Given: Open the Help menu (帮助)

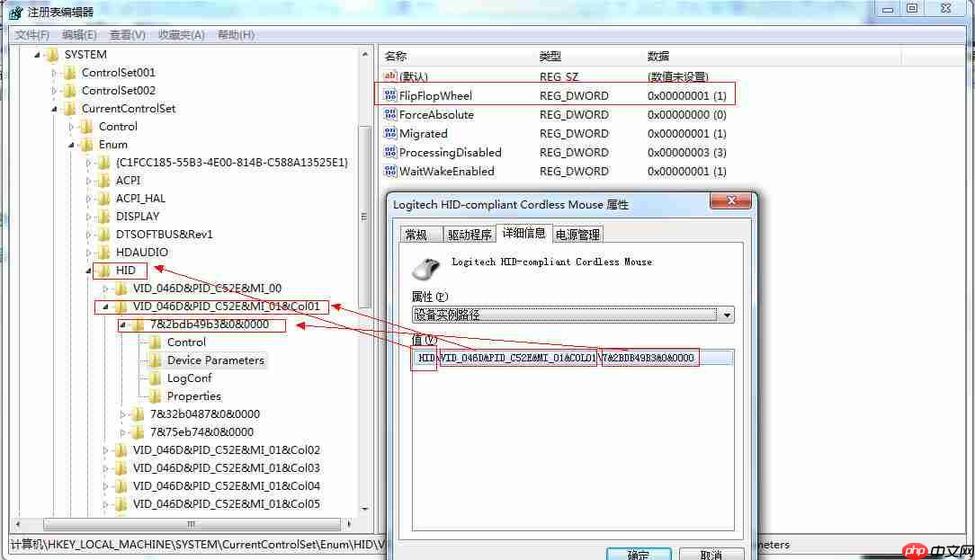Looking at the screenshot, I should point(236,35).
